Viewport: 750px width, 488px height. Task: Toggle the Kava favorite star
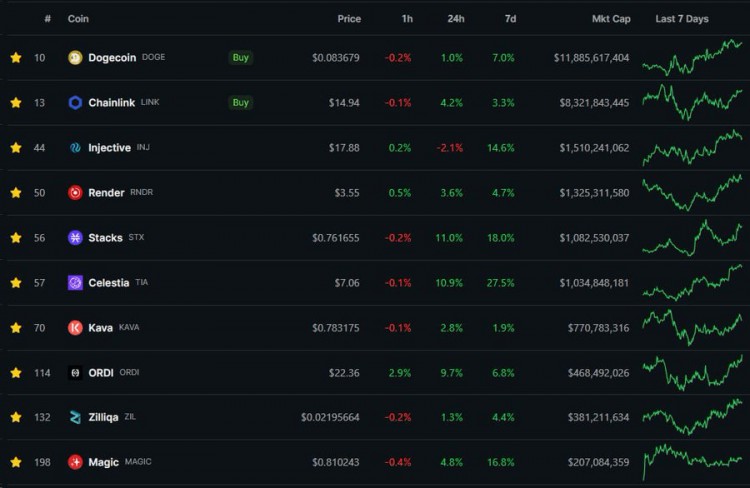tap(16, 328)
